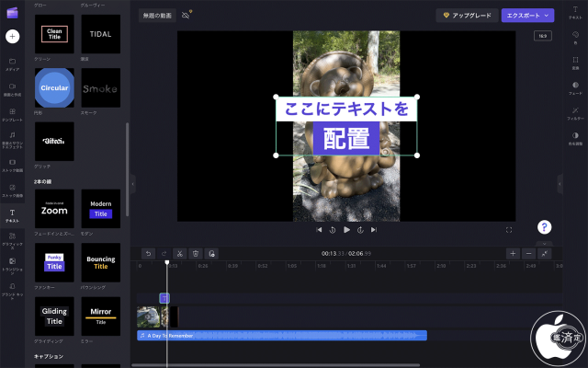The image size is (588, 368).
Task: Skip to the beginning of the video
Action: 319,230
